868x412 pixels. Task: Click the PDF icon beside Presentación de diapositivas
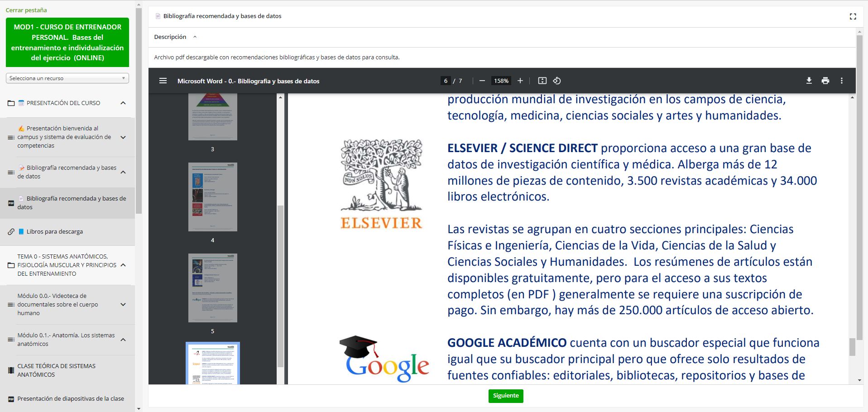tap(11, 399)
